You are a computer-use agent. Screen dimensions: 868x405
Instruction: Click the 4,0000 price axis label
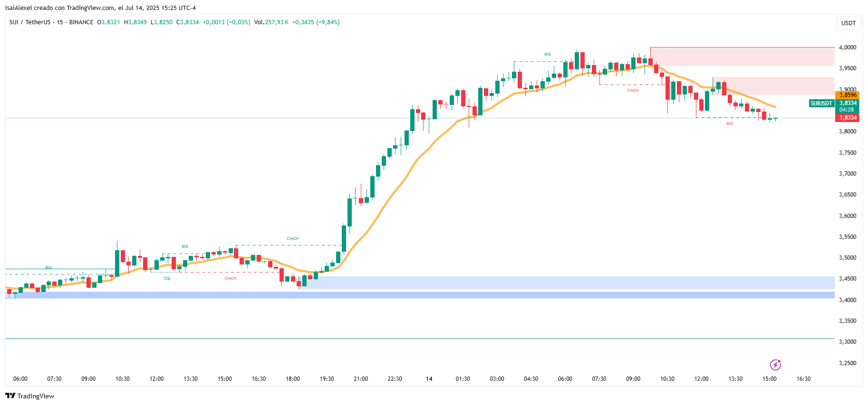848,47
